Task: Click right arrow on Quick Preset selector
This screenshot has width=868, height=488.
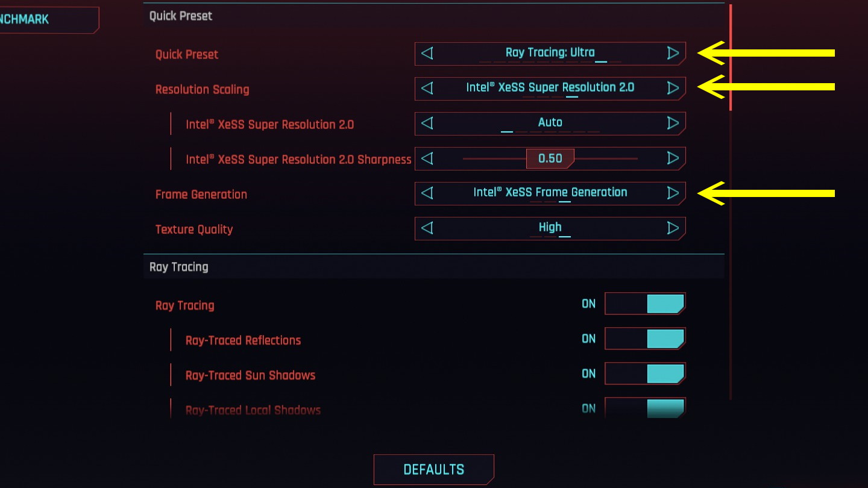Action: 673,53
